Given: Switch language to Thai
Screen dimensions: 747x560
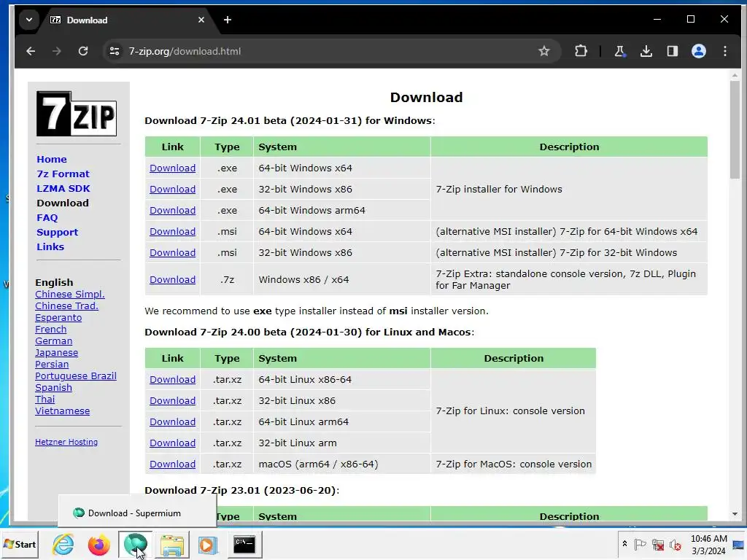Looking at the screenshot, I should (x=44, y=399).
